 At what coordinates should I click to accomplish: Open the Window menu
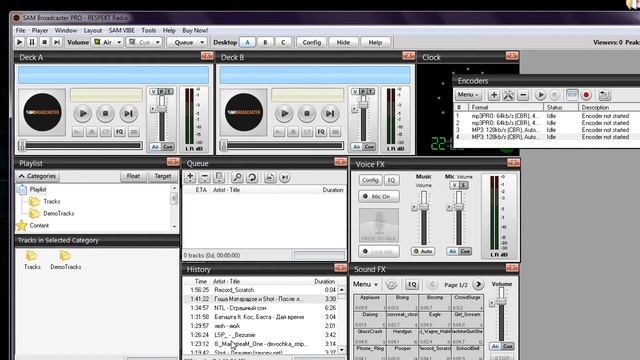click(x=65, y=30)
